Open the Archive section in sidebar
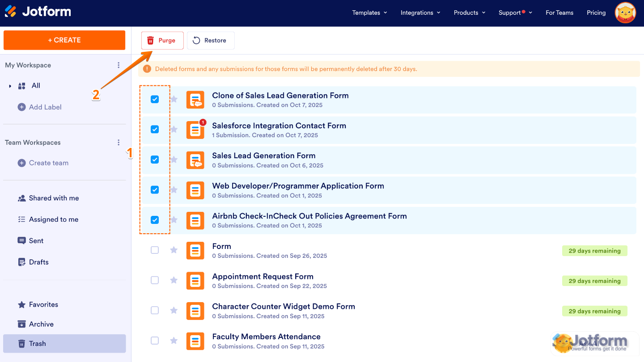Screen dimensions: 644x362 coord(41,324)
